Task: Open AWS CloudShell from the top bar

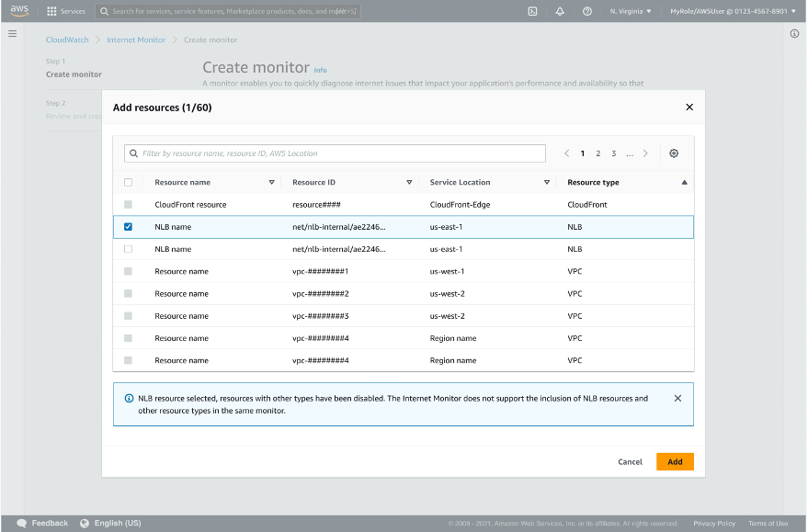Action: tap(534, 12)
